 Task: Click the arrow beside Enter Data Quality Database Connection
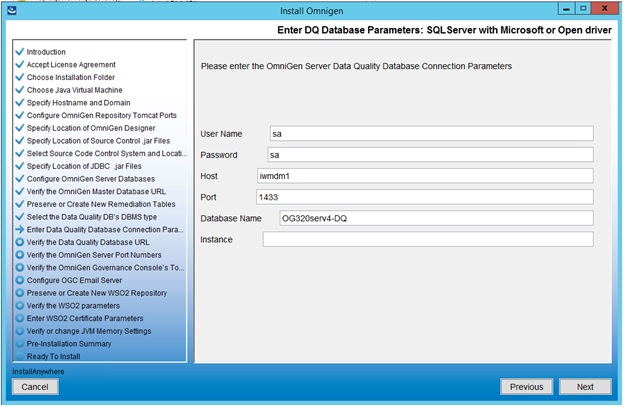coord(20,230)
